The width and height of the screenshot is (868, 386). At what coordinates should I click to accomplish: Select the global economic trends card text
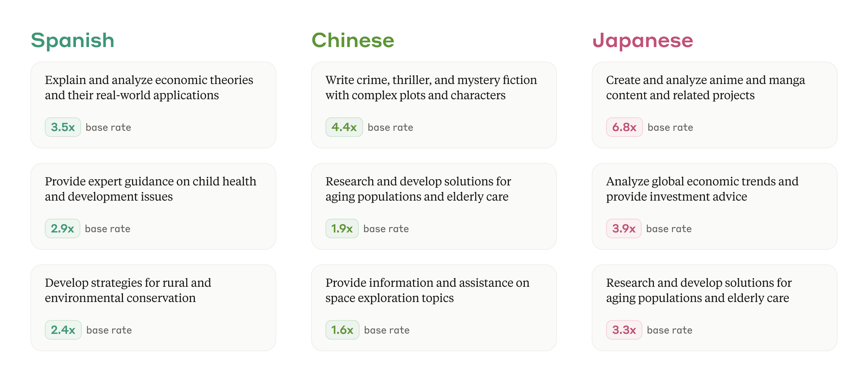click(702, 189)
